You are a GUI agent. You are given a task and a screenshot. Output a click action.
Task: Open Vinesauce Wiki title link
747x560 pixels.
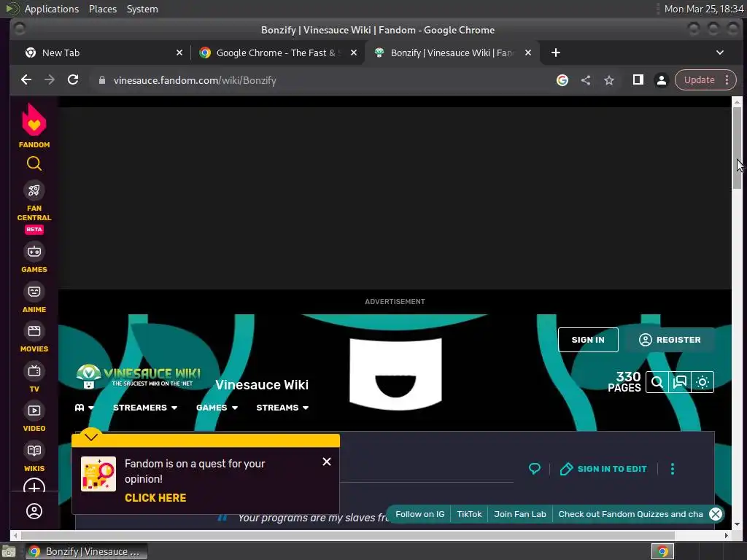click(262, 385)
